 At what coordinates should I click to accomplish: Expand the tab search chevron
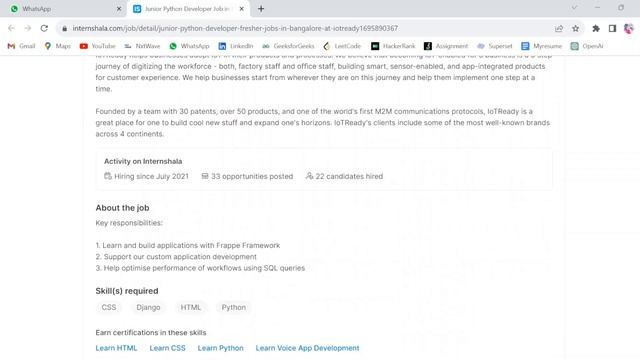coord(574,8)
